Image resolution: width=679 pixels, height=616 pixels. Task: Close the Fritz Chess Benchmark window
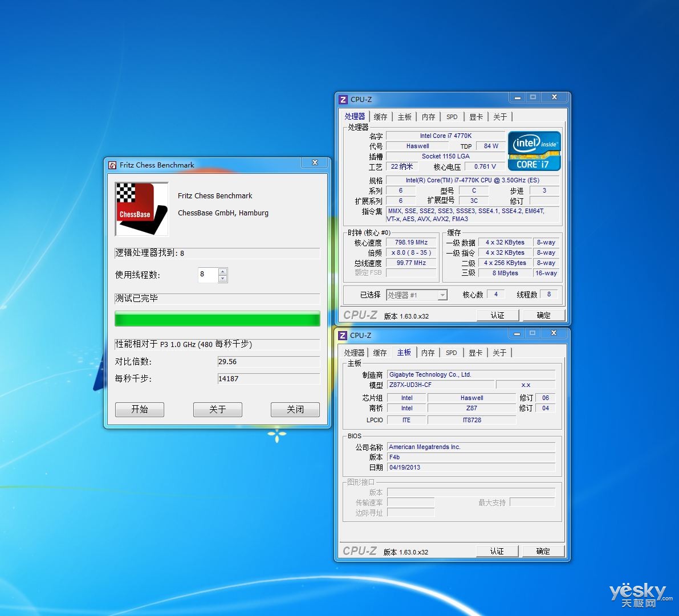[315, 163]
